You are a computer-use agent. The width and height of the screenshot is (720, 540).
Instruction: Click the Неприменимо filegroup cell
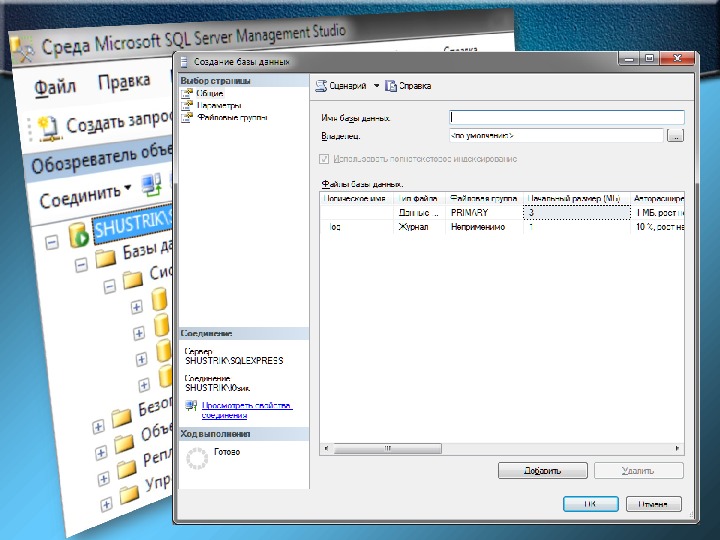click(484, 227)
